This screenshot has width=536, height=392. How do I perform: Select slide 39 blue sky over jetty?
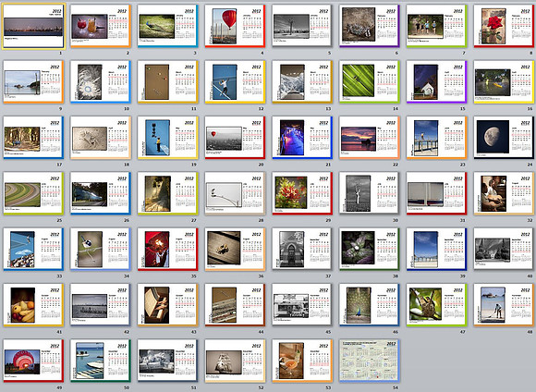436,250
